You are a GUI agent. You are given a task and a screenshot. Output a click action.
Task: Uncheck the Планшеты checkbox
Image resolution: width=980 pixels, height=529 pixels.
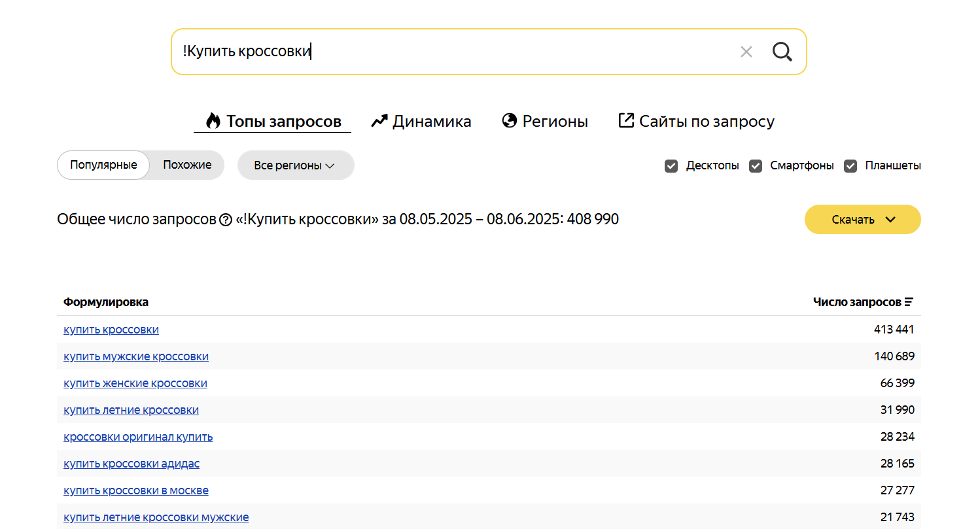pos(850,165)
